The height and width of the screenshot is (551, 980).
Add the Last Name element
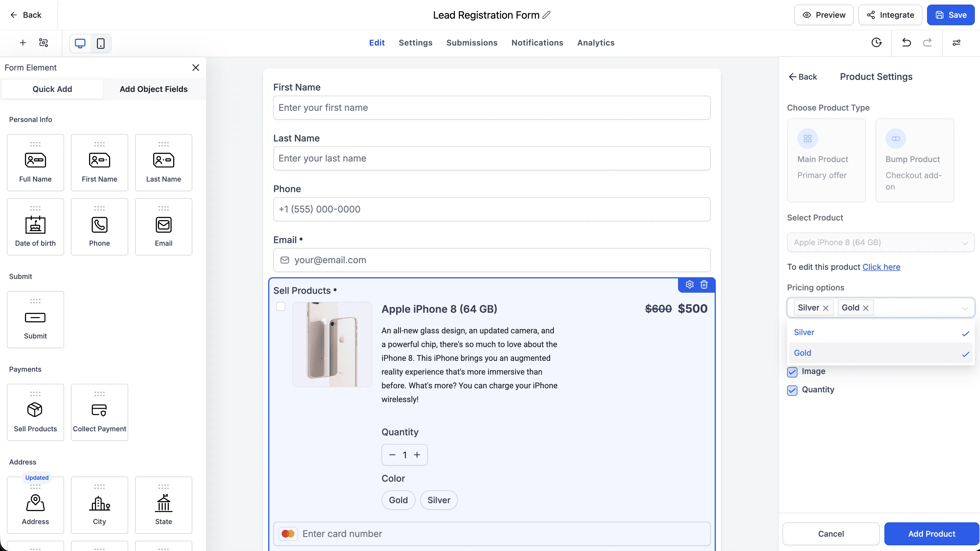pyautogui.click(x=164, y=163)
